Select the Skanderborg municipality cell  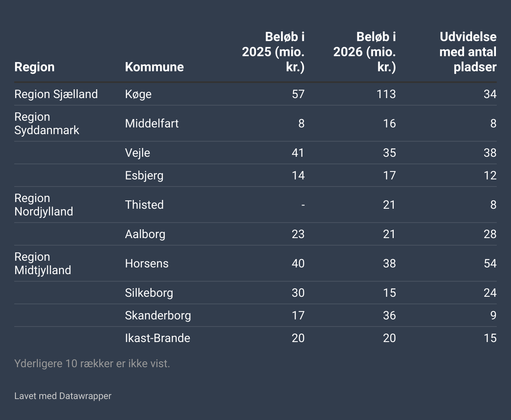pos(158,316)
